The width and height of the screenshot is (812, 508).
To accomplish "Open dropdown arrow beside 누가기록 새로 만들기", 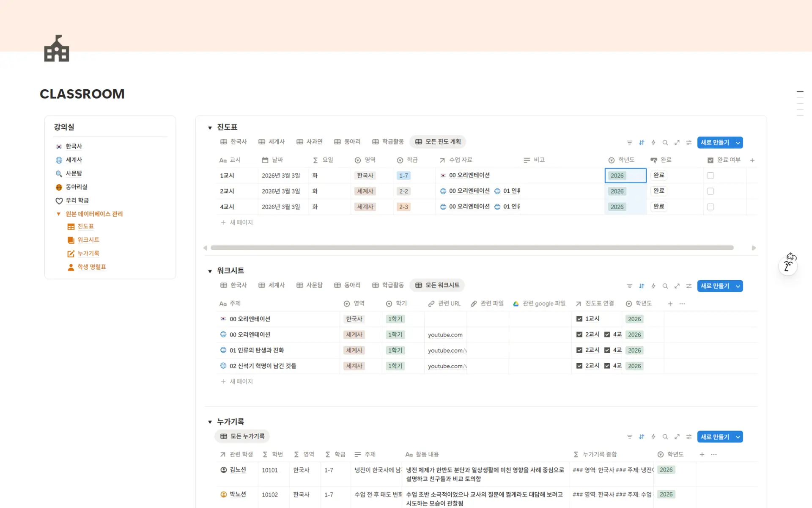I will tap(738, 437).
